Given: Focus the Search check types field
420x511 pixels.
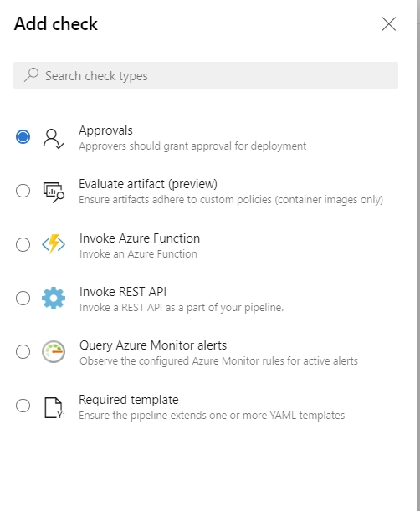Looking at the screenshot, I should point(206,75).
